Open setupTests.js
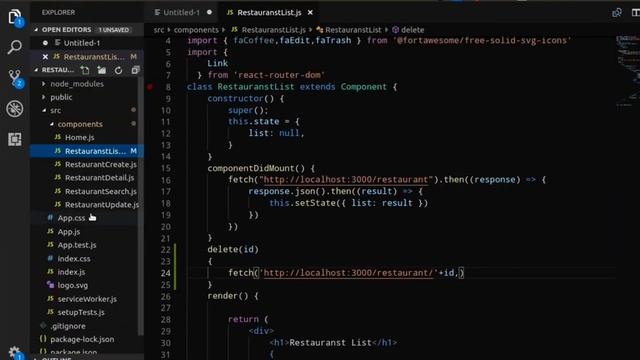The width and height of the screenshot is (640, 360). click(x=81, y=312)
